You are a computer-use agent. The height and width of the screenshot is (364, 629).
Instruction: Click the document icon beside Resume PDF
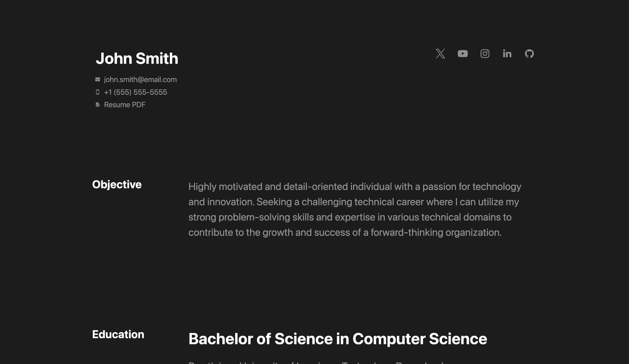[97, 105]
